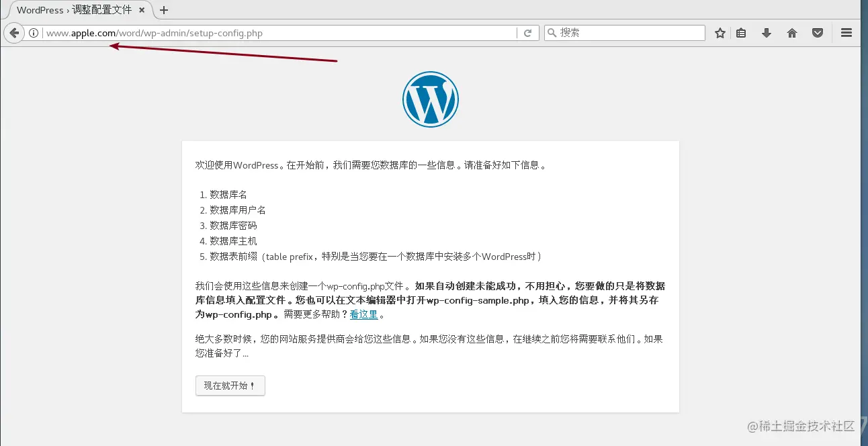Show bookmarks list icon
Screen dimensions: 868x446
[x=741, y=33]
